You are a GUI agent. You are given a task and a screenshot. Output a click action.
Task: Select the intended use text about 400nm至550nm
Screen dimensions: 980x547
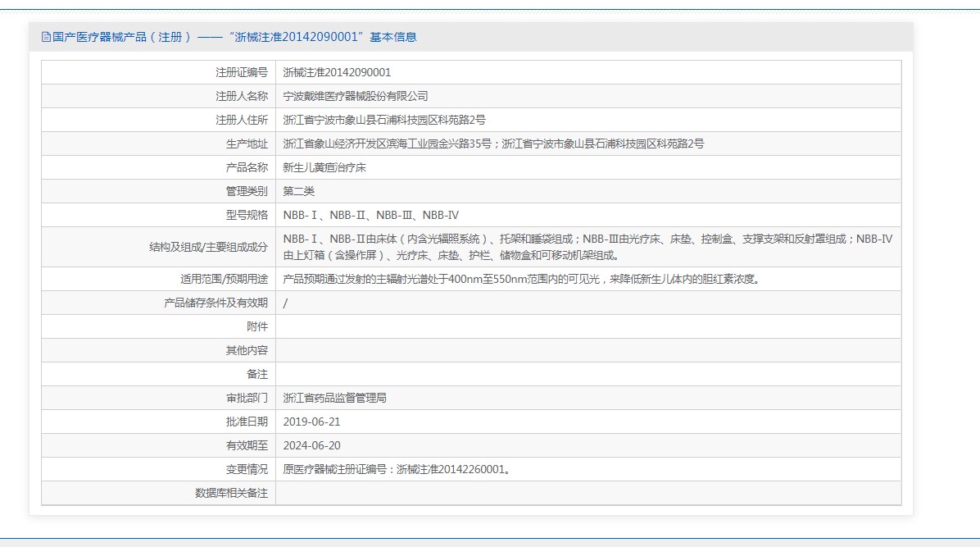(523, 279)
